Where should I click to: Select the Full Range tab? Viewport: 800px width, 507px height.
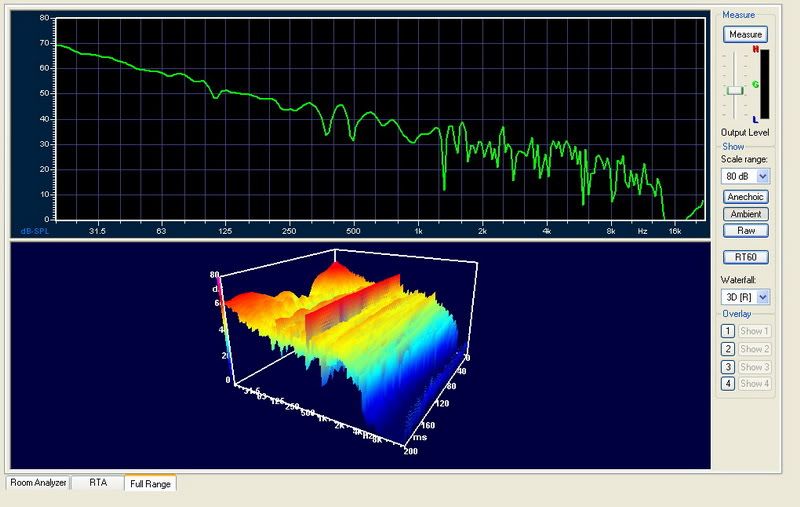click(x=150, y=484)
